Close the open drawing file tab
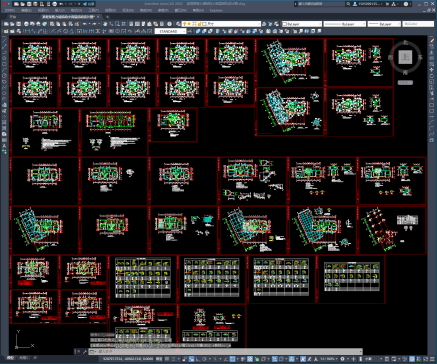The image size is (437, 364). 98,17
